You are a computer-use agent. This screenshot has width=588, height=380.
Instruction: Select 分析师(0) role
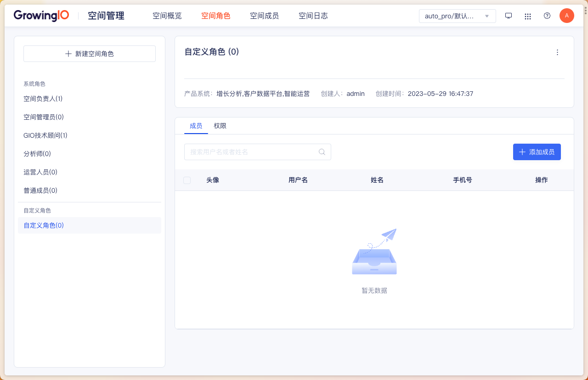[90, 154]
